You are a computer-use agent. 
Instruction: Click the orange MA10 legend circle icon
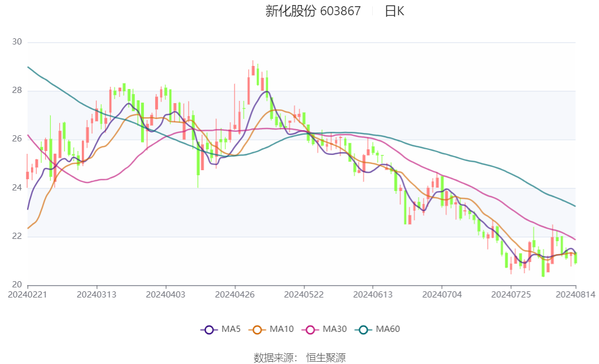click(x=257, y=330)
